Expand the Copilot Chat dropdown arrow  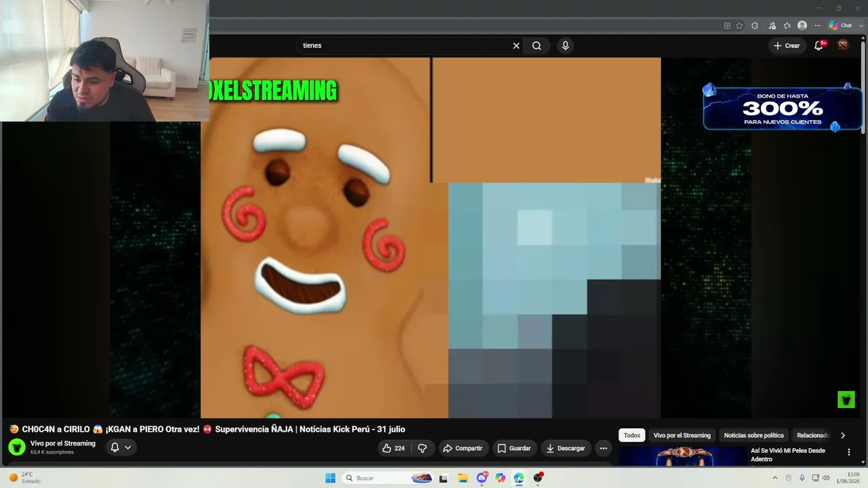(861, 26)
